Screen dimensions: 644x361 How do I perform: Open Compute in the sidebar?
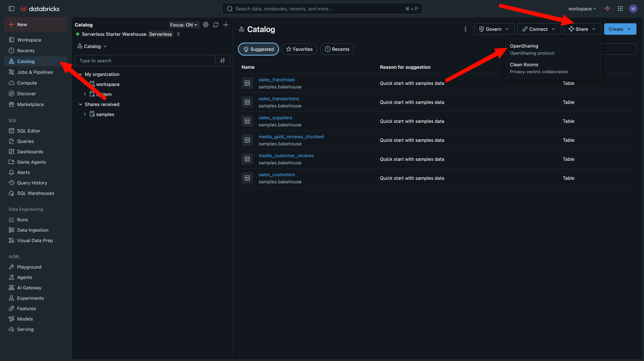pos(36,83)
